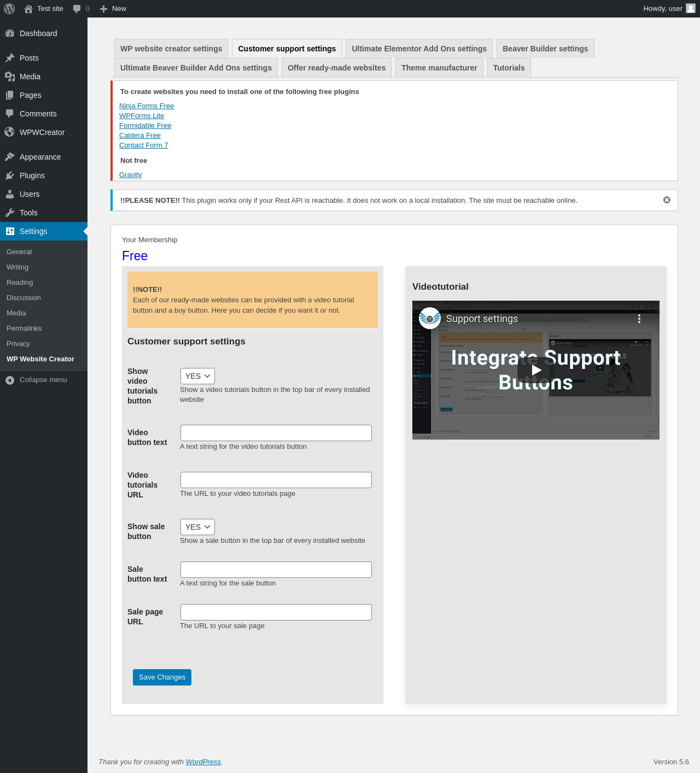Open the WordPress footer link
This screenshot has width=700, height=773.
[203, 762]
